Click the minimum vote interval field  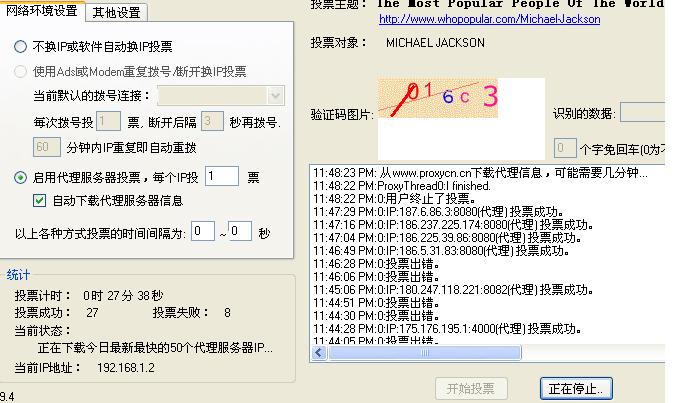pos(203,231)
